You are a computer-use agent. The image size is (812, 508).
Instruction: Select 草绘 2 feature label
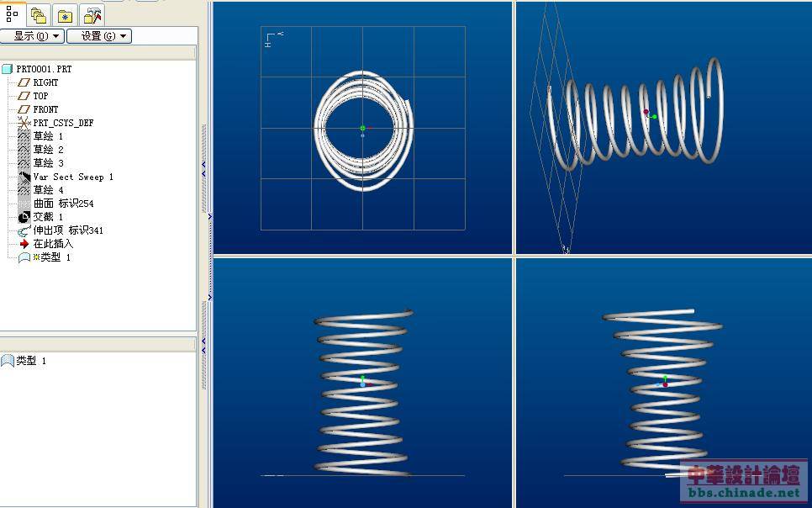[x=48, y=150]
